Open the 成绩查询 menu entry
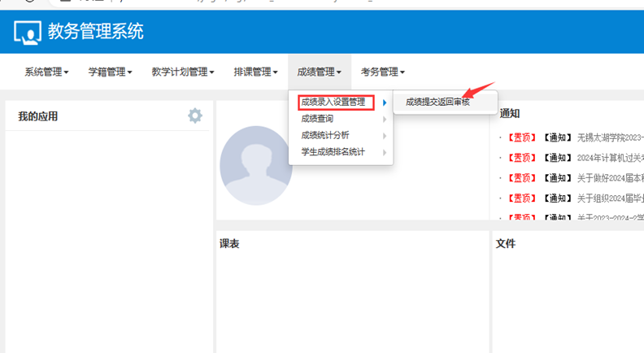 (x=317, y=119)
